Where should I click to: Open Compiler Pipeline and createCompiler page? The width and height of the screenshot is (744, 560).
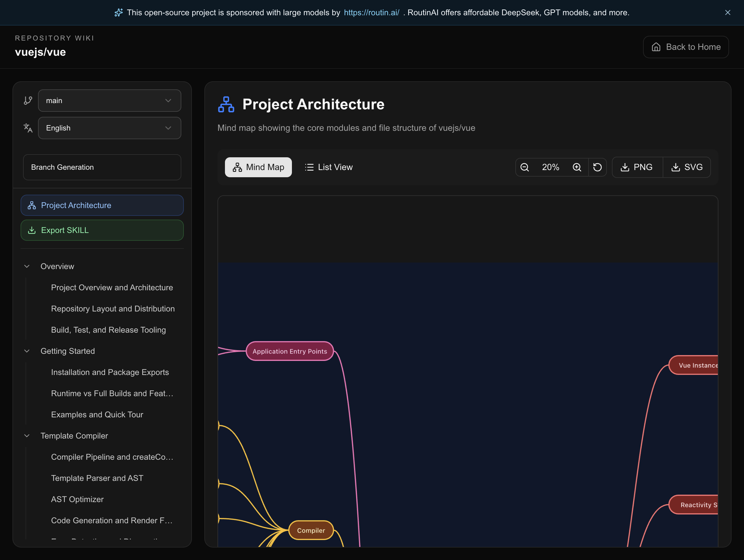pos(112,457)
